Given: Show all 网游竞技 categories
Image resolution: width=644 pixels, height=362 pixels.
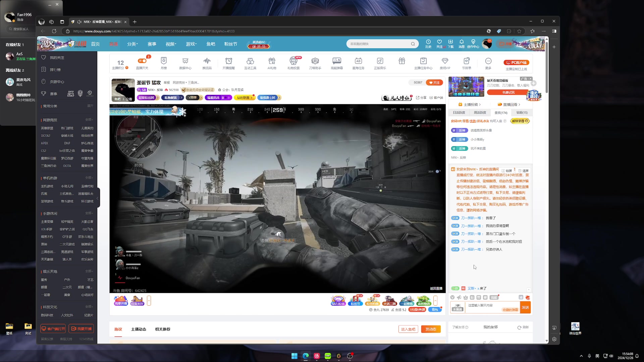Looking at the screenshot, I should tap(89, 120).
